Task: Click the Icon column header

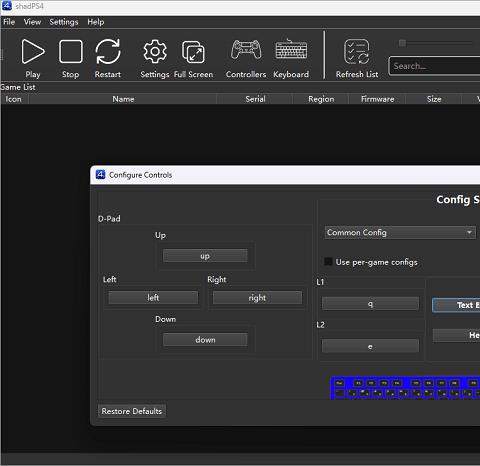Action: coord(14,99)
